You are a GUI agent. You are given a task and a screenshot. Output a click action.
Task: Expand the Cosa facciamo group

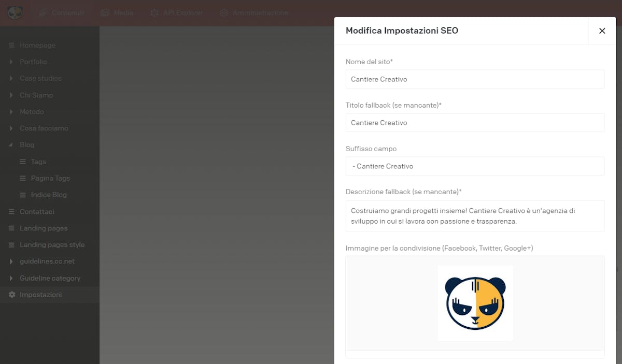[x=50, y=128]
